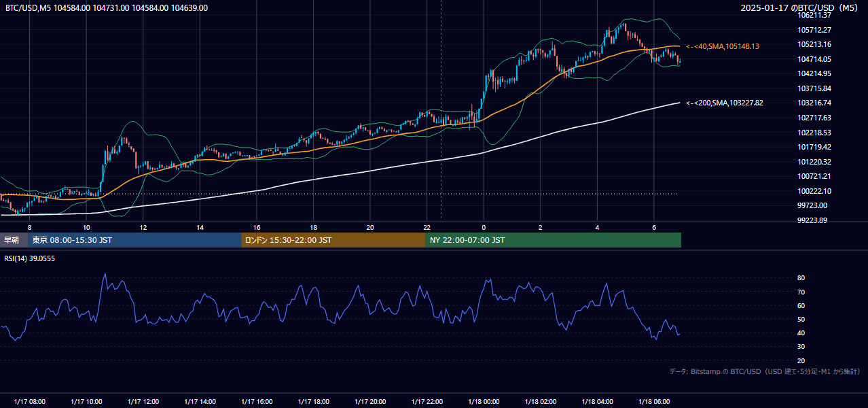Click price axis value 106211.37
This screenshot has height=408, width=868.
pos(815,15)
